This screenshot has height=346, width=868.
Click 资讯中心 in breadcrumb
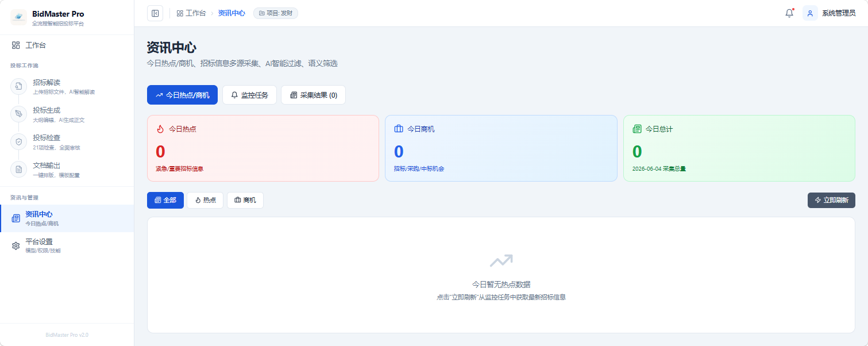[x=232, y=13]
